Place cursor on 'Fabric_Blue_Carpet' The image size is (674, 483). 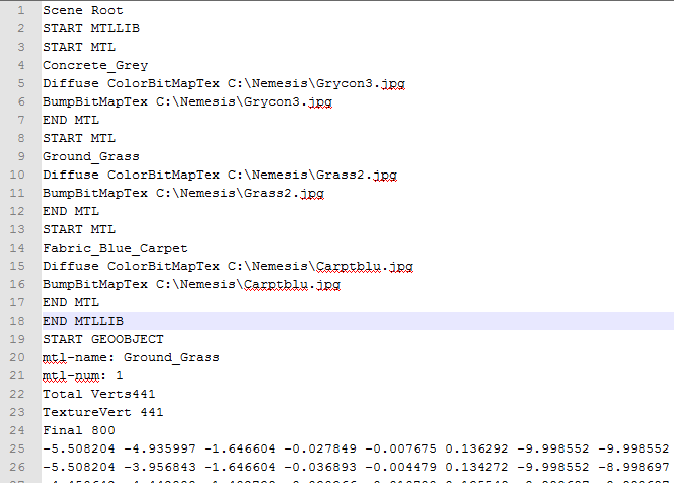pyautogui.click(x=114, y=248)
